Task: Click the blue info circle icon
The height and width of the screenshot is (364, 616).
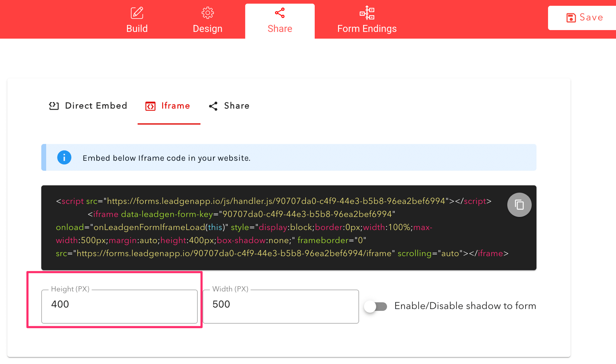Action: coord(64,158)
